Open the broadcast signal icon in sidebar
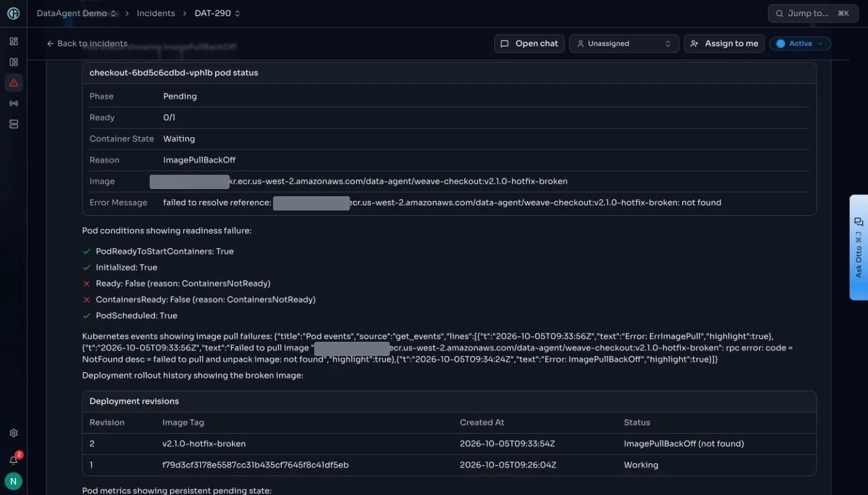The height and width of the screenshot is (495, 868). pyautogui.click(x=14, y=104)
